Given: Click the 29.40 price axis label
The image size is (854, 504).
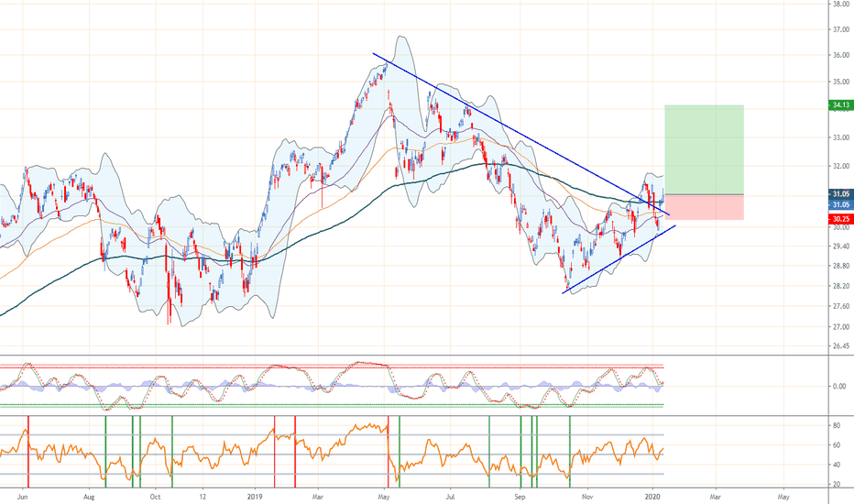Looking at the screenshot, I should (x=841, y=247).
